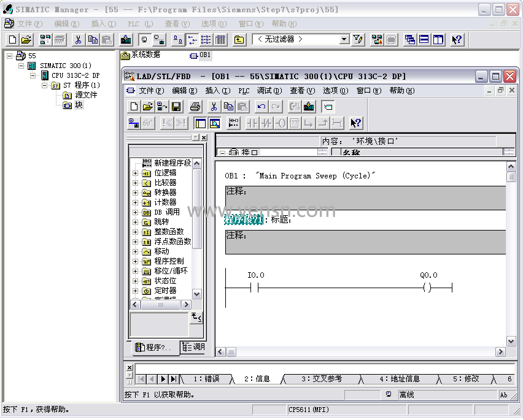Expand 比较器 catalog folder

point(135,183)
